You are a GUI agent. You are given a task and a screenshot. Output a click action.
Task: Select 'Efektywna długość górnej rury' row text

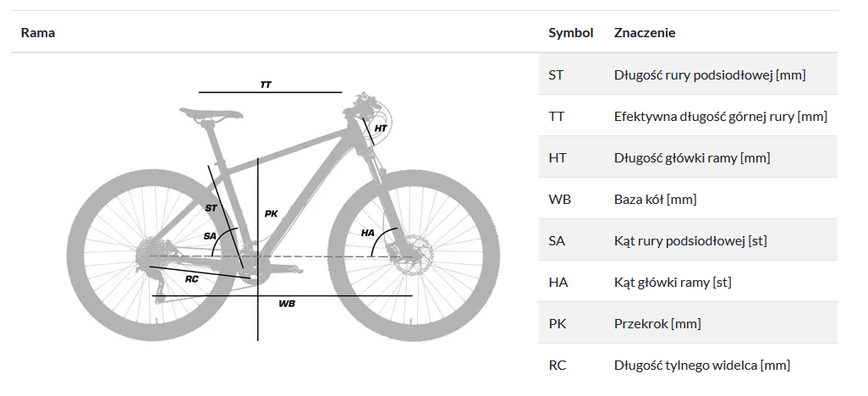[x=720, y=116]
